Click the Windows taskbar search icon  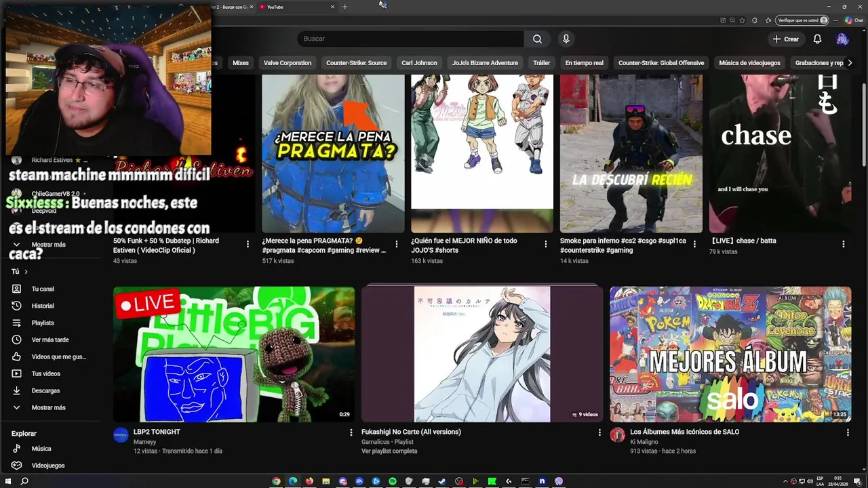[24, 481]
